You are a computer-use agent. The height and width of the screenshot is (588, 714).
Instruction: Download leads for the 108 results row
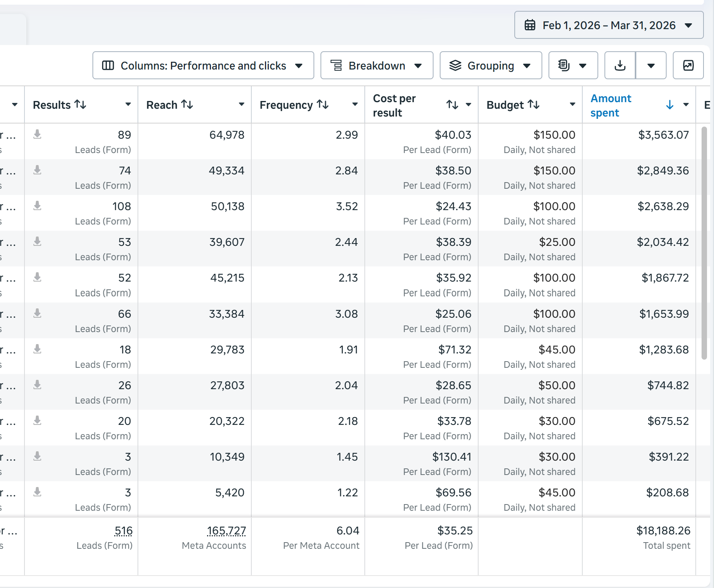(x=37, y=206)
